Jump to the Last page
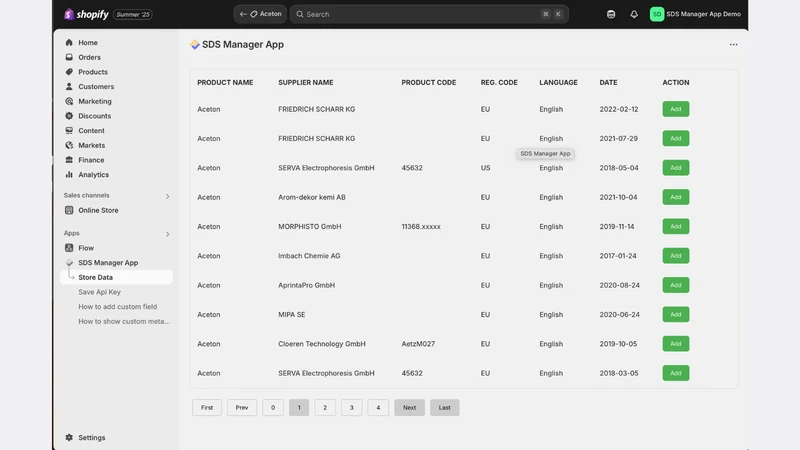Viewport: 800px width, 450px height. 444,408
